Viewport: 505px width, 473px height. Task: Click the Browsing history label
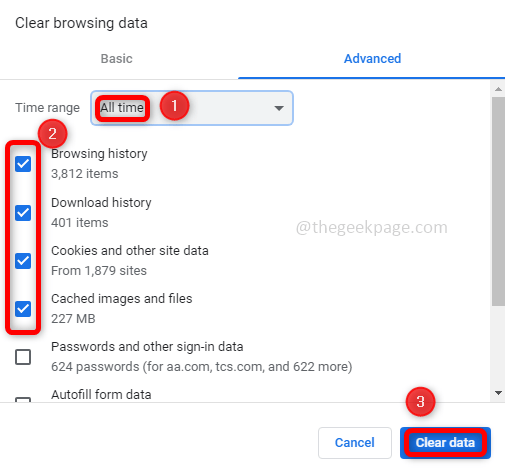point(99,154)
